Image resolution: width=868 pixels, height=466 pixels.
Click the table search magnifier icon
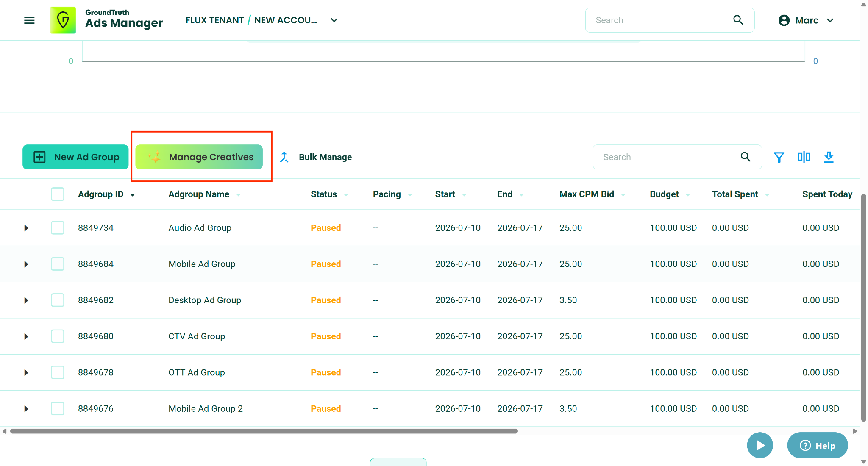click(x=746, y=157)
